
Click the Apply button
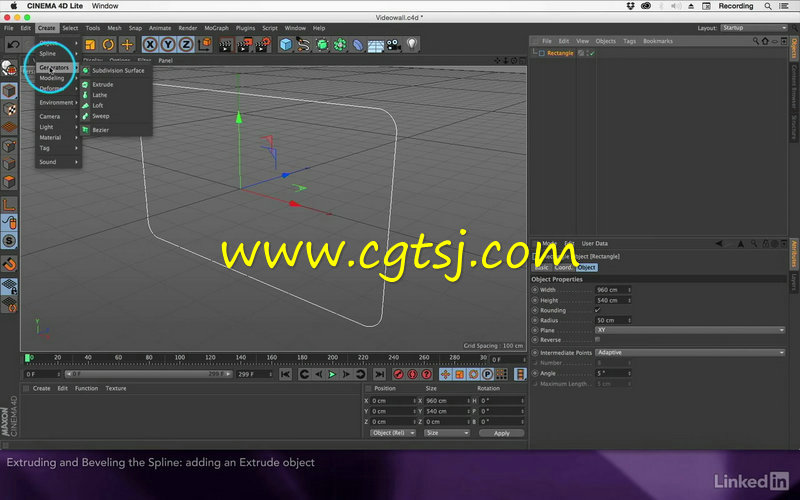(502, 433)
